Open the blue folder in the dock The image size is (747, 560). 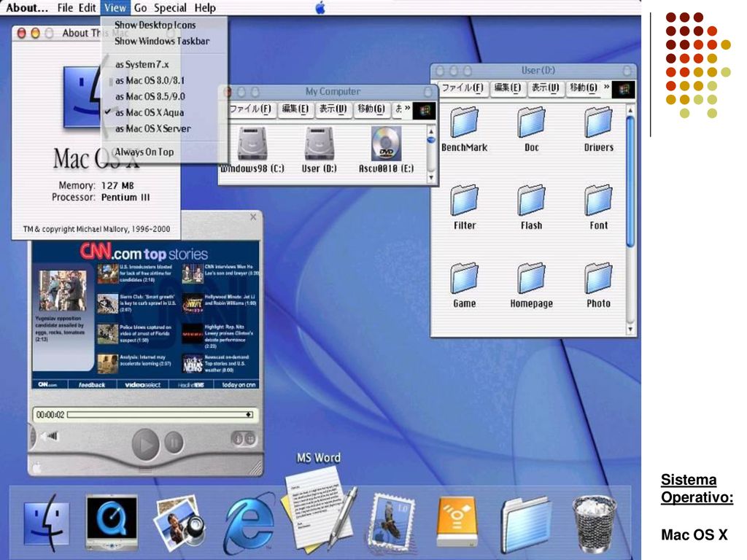click(x=527, y=524)
